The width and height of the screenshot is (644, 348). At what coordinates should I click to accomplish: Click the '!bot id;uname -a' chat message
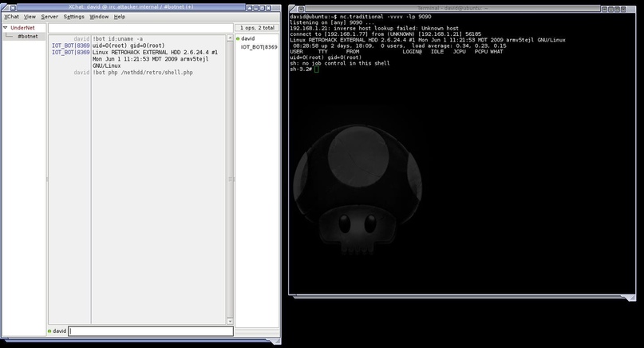(117, 38)
